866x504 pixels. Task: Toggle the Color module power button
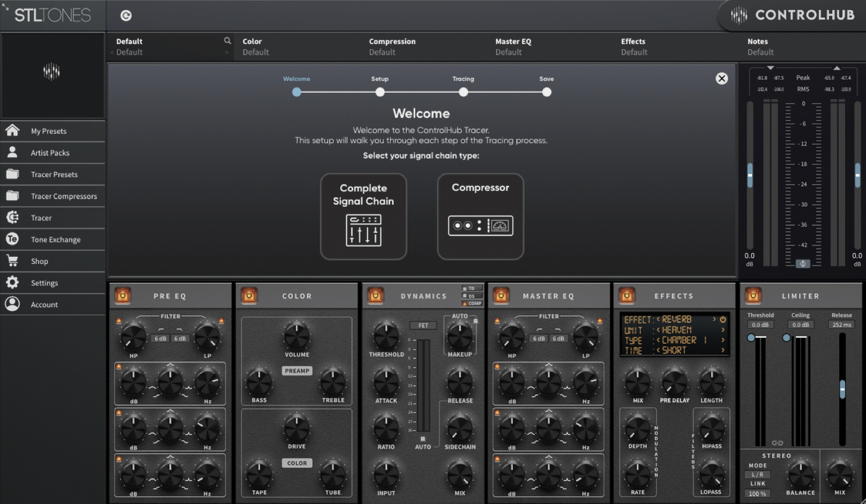pyautogui.click(x=249, y=295)
